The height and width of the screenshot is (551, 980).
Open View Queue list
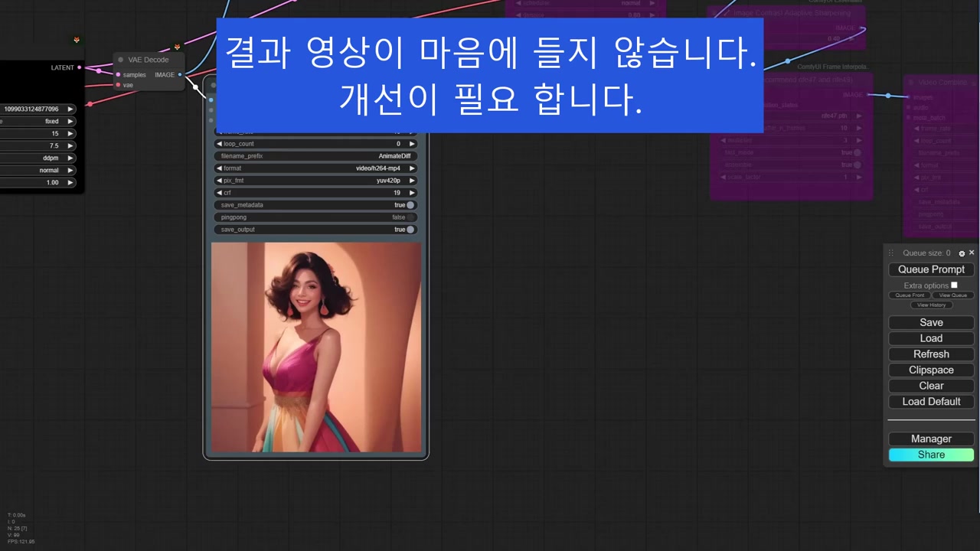point(953,295)
